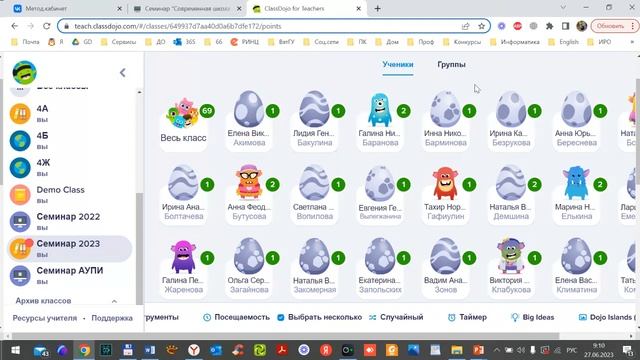The width and height of the screenshot is (640, 360).
Task: Open Ресурсы учителя link
Action: (44, 318)
